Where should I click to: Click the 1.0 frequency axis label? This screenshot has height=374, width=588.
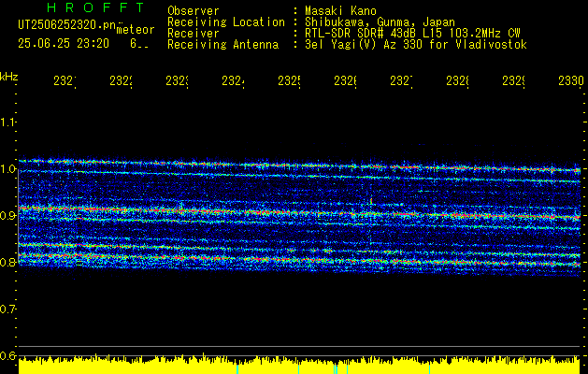pyautogui.click(x=7, y=169)
